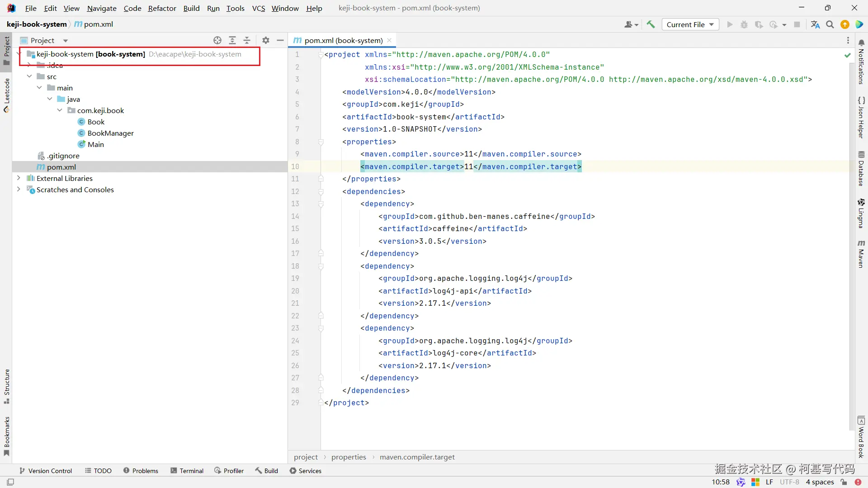The height and width of the screenshot is (488, 868).
Task: Select the pom.xml (book-system) editor tab
Action: (343, 40)
